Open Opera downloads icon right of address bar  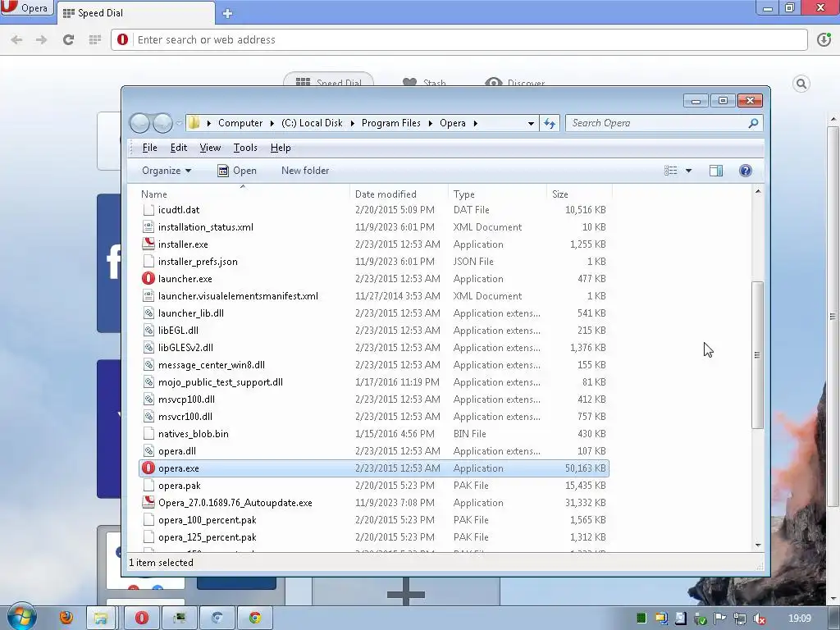click(824, 39)
